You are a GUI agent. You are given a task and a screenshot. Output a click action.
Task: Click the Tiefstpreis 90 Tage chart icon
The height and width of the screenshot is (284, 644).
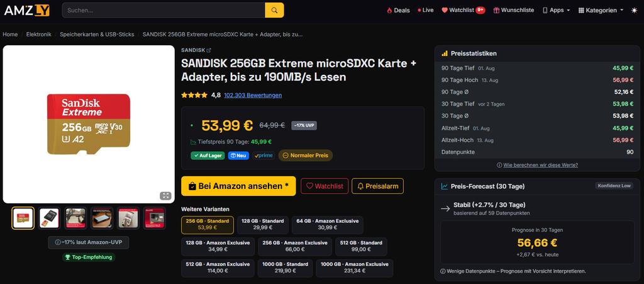pos(194,142)
